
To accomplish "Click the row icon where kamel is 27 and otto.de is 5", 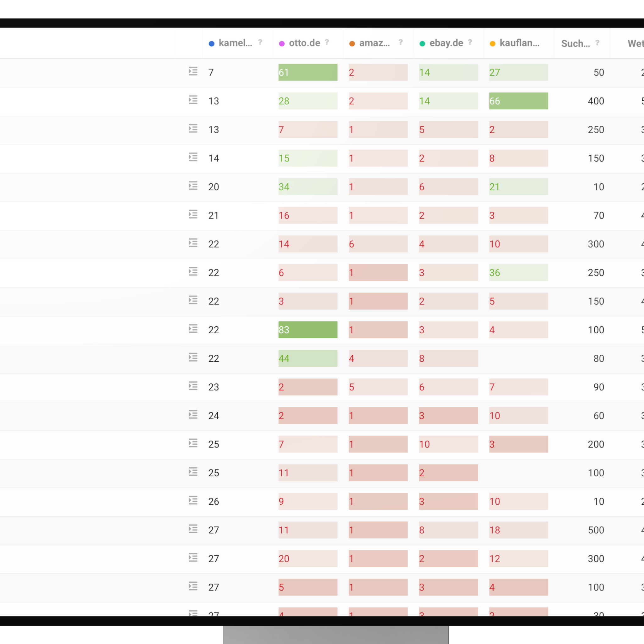I will click(x=193, y=587).
